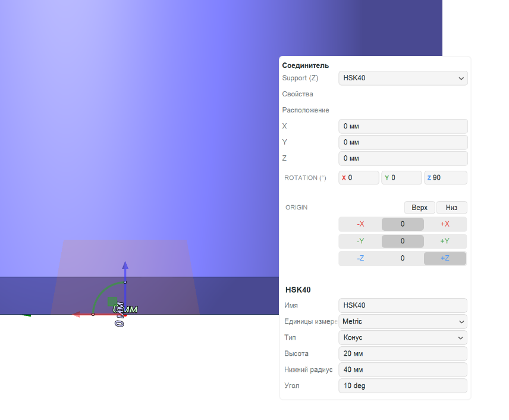This screenshot has width=509, height=420.
Task: Click the green rotation arc handle
Action: (100, 291)
